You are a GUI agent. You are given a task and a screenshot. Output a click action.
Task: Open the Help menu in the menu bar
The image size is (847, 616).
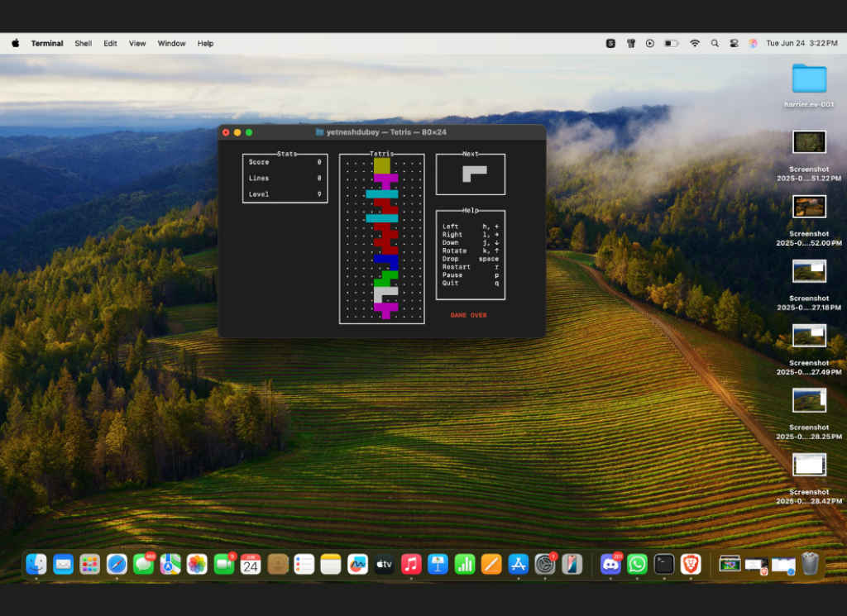coord(205,43)
